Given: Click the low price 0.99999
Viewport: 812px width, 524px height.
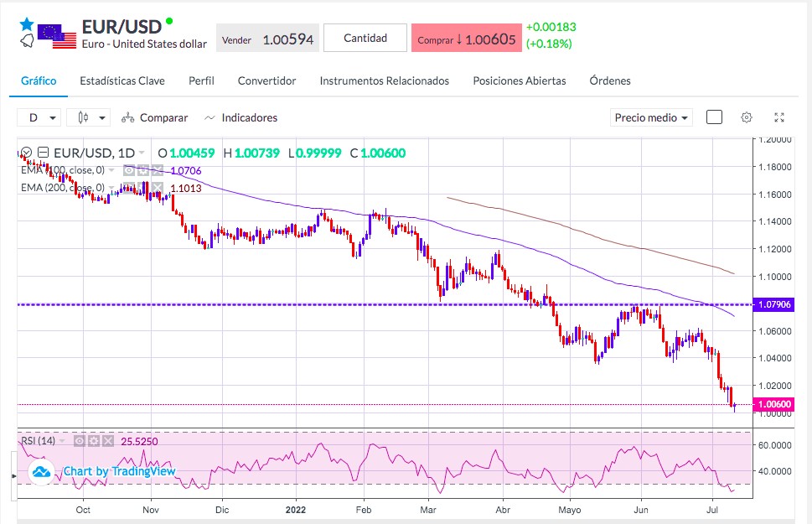Looking at the screenshot, I should [318, 153].
